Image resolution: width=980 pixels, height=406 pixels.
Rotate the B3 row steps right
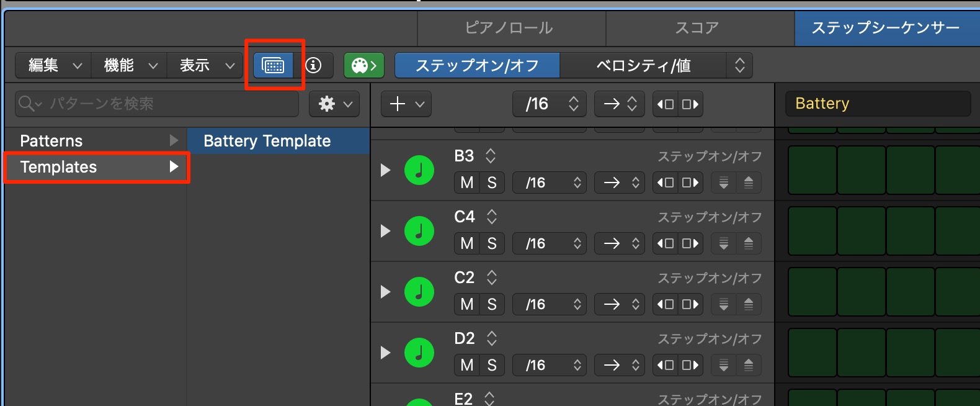pyautogui.click(x=690, y=183)
